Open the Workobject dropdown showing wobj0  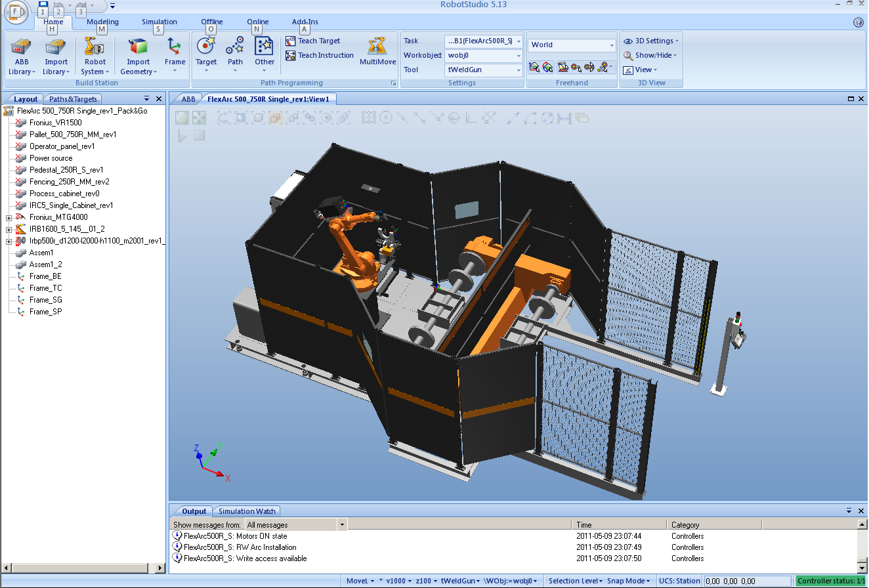click(x=484, y=55)
